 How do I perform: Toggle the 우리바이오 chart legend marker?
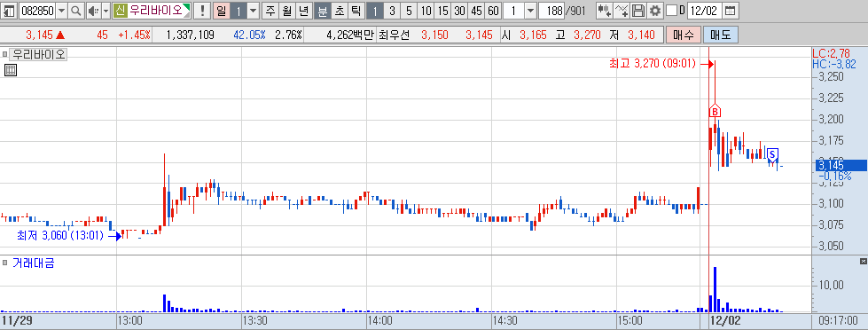pos(5,54)
